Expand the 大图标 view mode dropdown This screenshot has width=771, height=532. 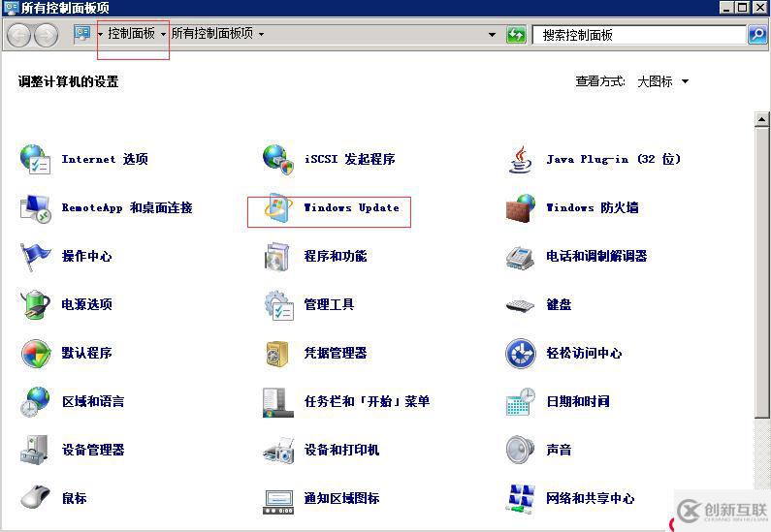[685, 81]
